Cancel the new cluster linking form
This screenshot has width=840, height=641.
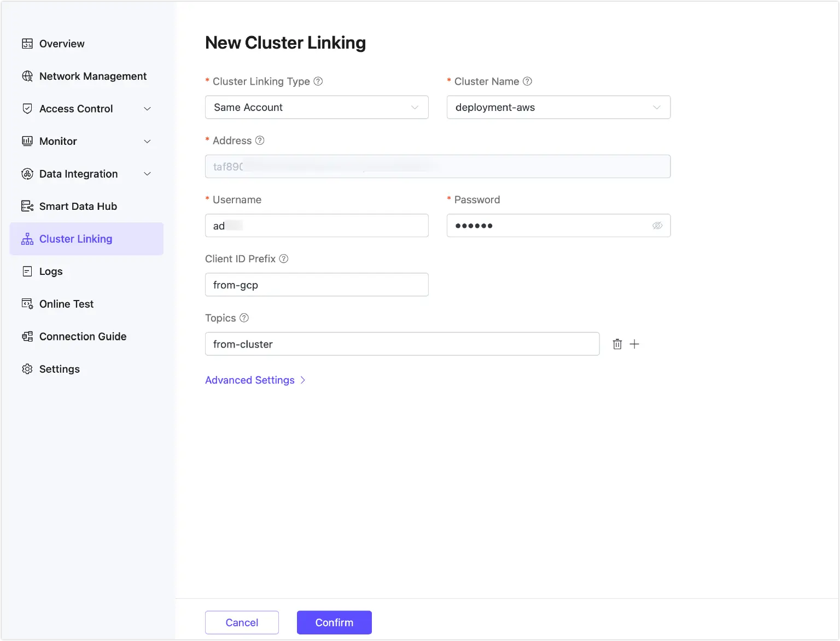(x=242, y=622)
